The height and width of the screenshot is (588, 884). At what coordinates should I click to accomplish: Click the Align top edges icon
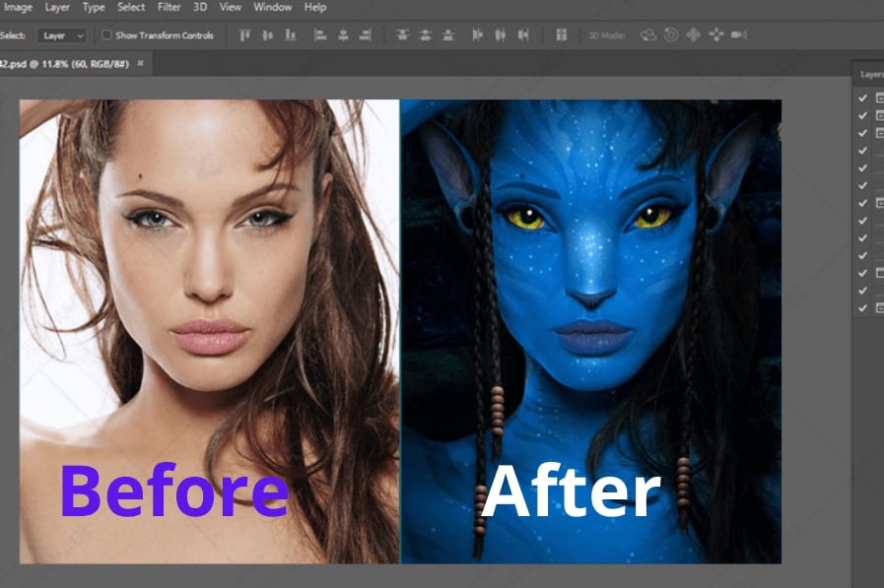[243, 35]
